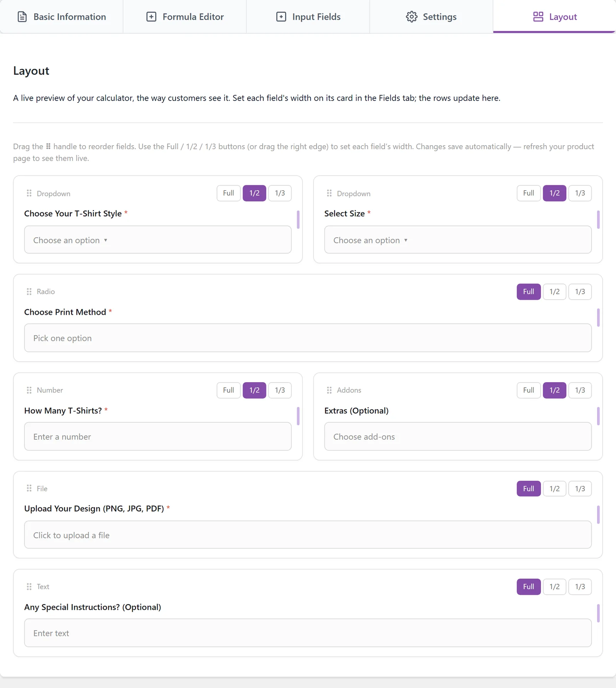Set Select Size field width to Full

click(529, 193)
